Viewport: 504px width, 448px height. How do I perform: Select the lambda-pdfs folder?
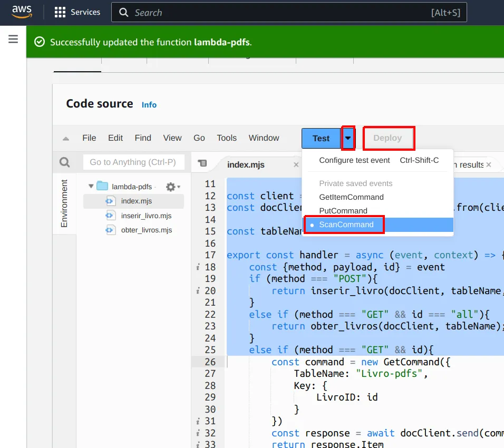[131, 187]
